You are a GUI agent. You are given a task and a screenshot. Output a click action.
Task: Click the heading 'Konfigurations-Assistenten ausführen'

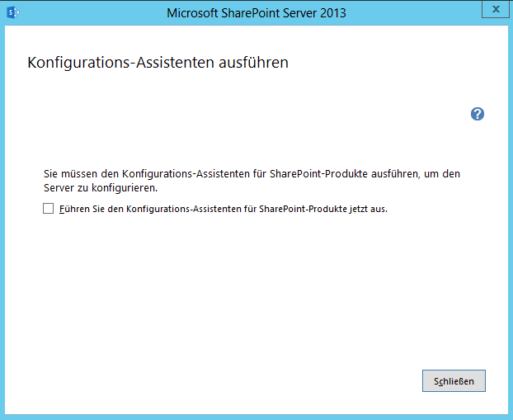[158, 62]
